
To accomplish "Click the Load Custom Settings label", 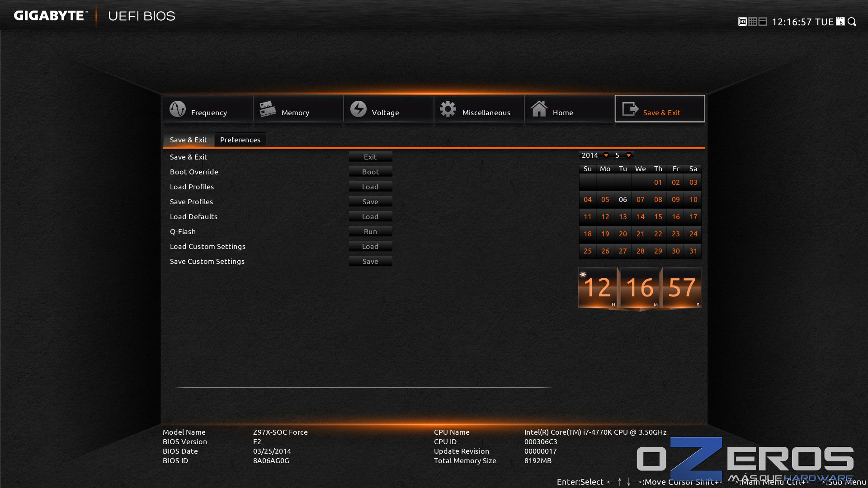I will [x=208, y=246].
